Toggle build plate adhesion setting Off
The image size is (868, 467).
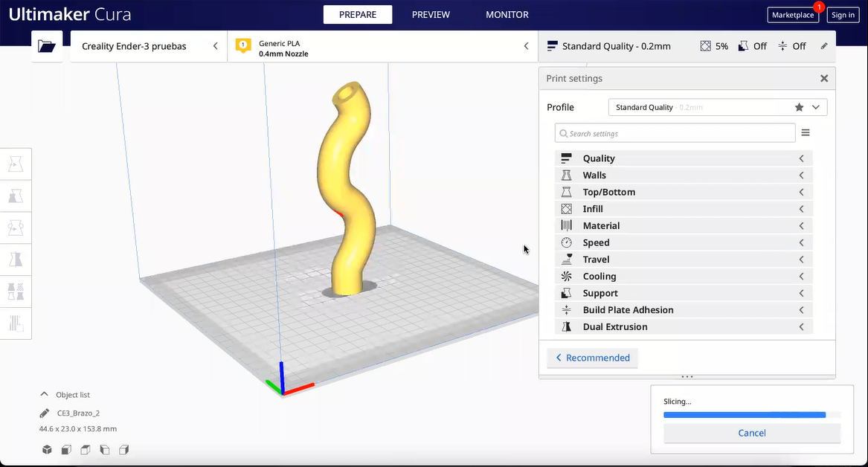(791, 45)
